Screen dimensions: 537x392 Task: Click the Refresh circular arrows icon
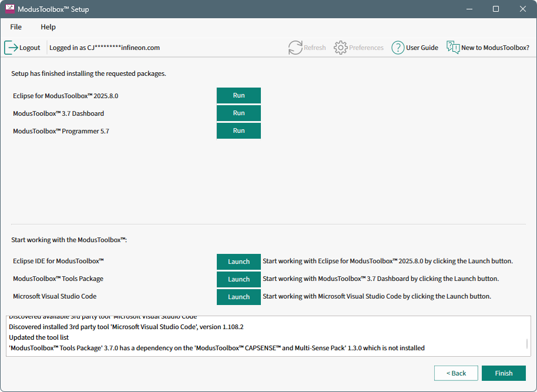295,48
